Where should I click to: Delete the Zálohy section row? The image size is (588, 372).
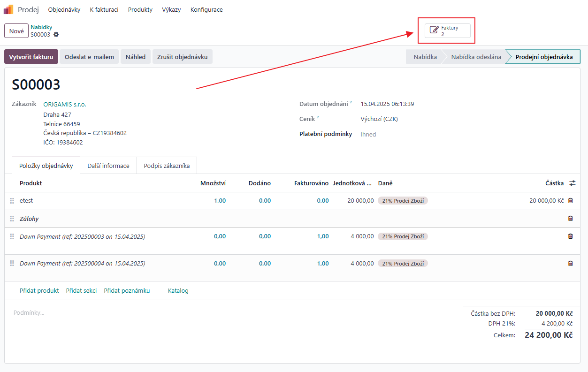(570, 219)
